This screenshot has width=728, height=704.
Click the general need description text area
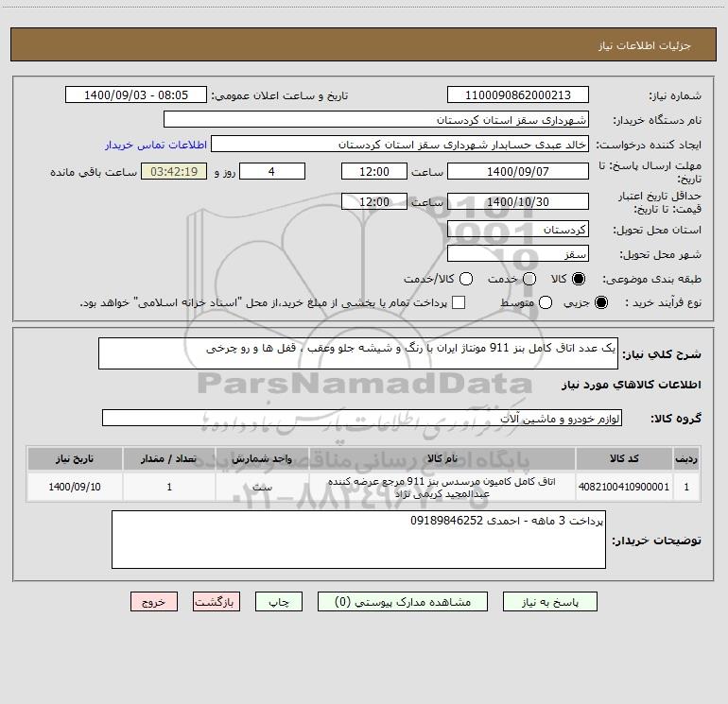pyautogui.click(x=358, y=353)
